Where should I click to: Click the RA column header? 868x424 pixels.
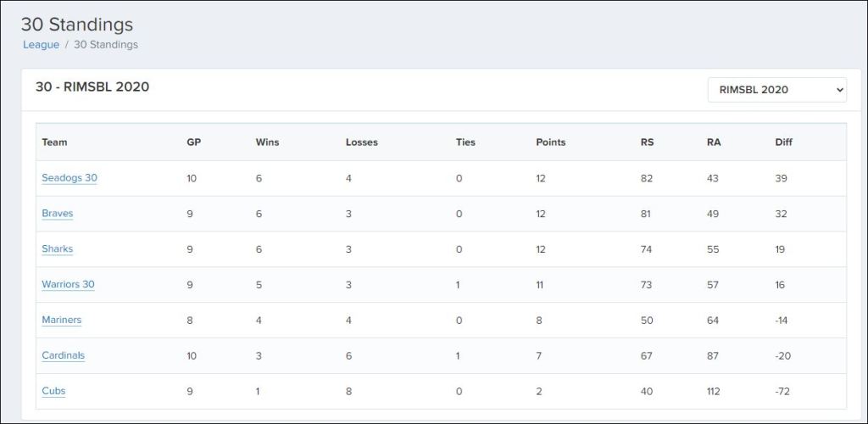[x=714, y=142]
